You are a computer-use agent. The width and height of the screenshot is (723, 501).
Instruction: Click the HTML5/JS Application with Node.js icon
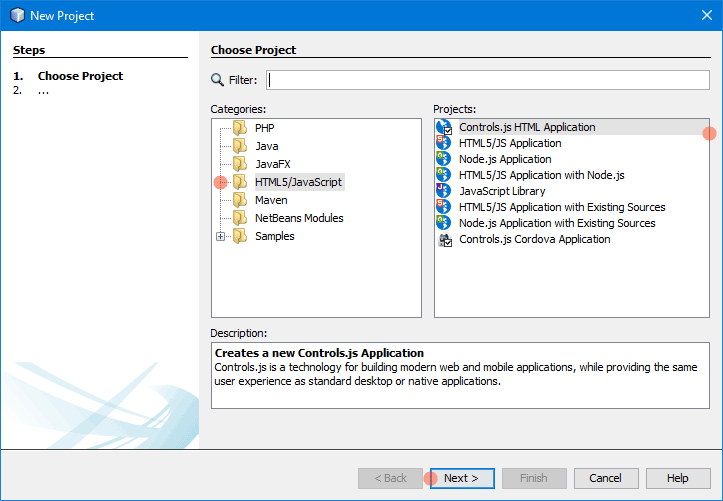tap(444, 175)
